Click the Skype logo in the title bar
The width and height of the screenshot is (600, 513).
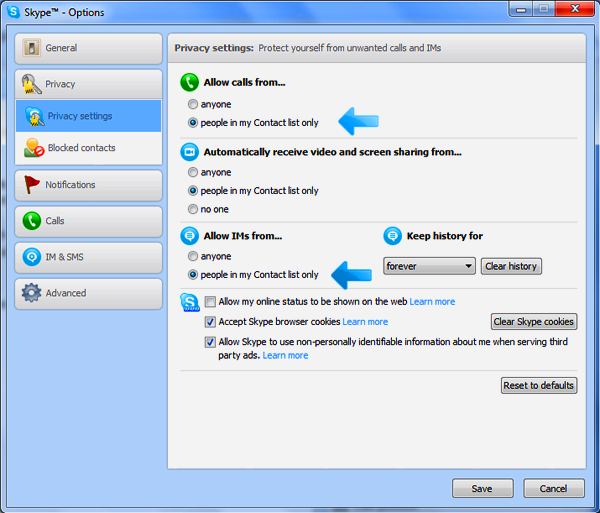[x=14, y=12]
